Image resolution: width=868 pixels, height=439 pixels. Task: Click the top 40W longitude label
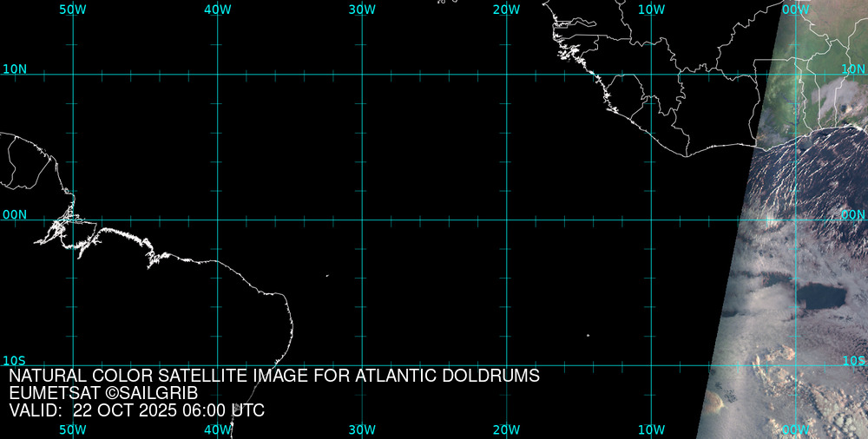(218, 10)
